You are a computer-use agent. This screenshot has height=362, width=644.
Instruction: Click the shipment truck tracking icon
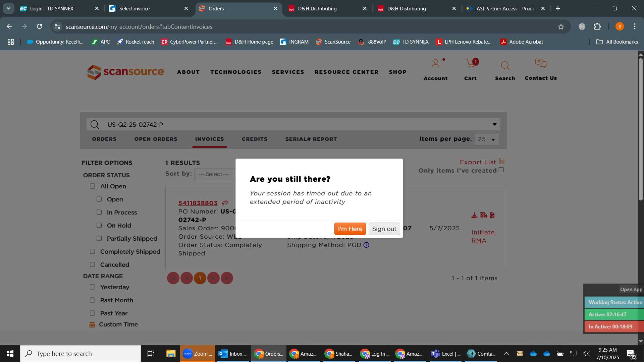tap(483, 215)
